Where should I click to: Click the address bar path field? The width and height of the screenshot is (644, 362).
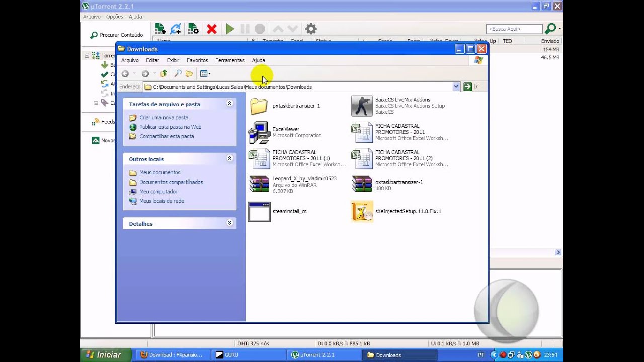[x=302, y=87]
